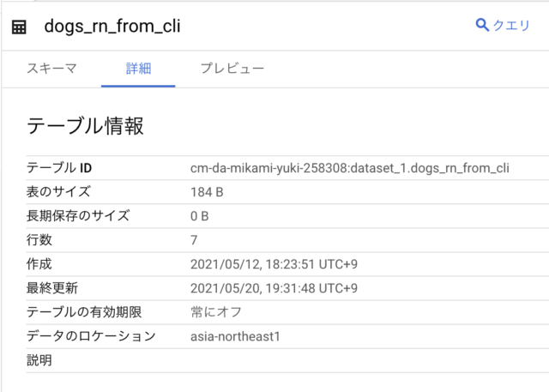Open the プレビュー tab
The image size is (549, 392).
(x=232, y=69)
